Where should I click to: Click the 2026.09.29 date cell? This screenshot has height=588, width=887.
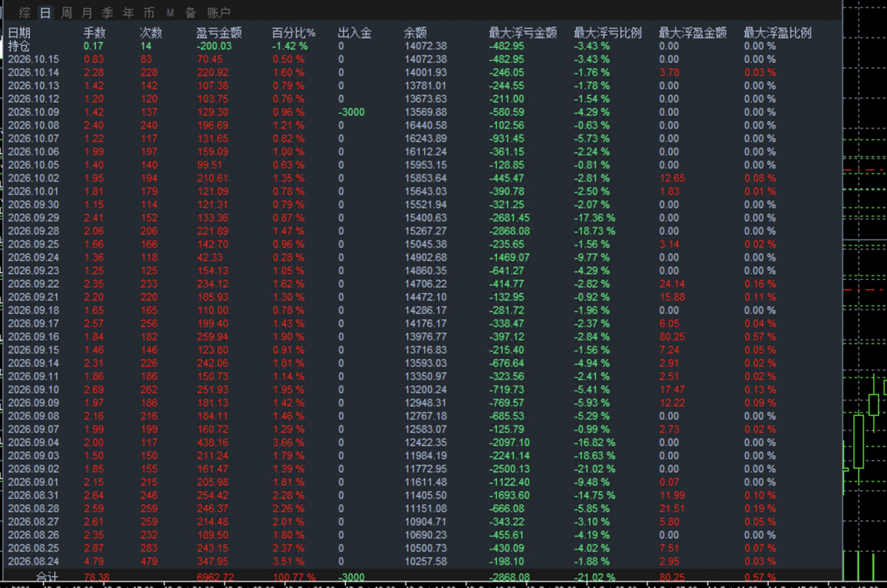click(33, 218)
